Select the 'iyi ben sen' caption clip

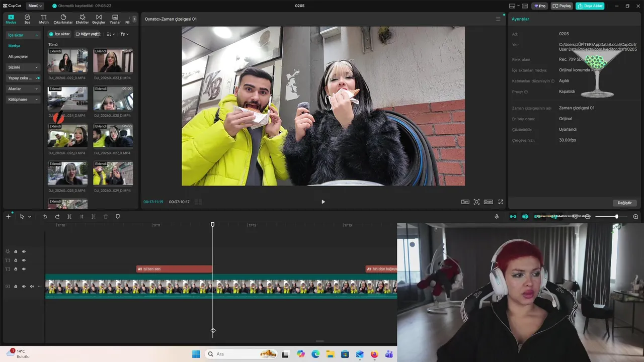click(x=174, y=269)
